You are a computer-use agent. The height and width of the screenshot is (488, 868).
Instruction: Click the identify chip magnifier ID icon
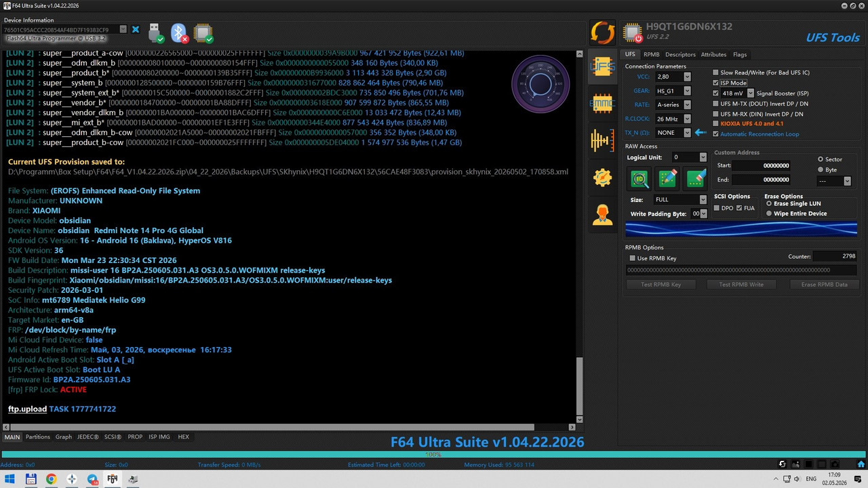(639, 178)
